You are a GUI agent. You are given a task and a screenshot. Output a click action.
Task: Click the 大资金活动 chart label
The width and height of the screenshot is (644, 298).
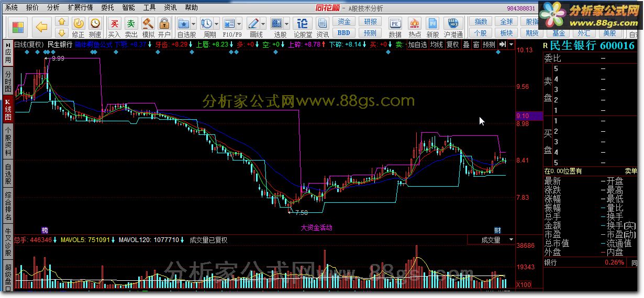[316, 228]
